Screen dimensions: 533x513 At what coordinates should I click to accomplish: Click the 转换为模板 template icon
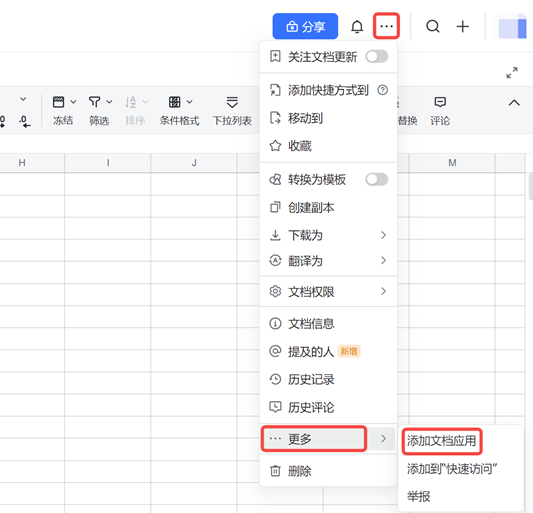point(275,179)
